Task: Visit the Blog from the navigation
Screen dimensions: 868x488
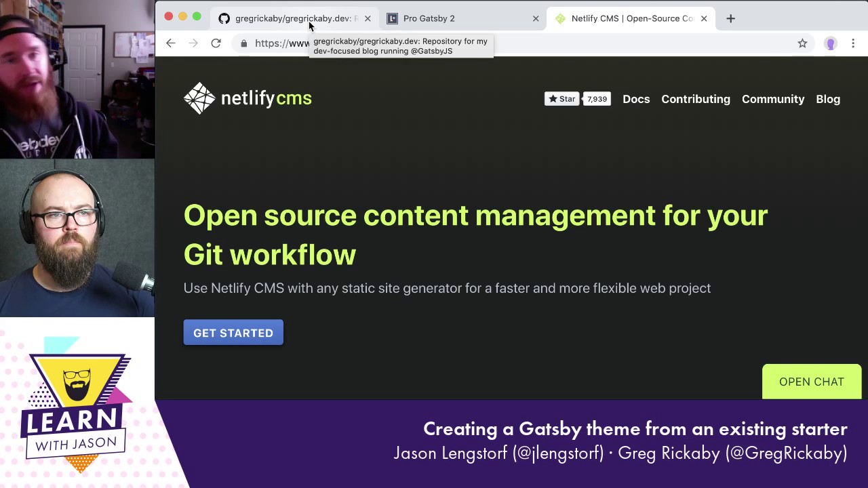Action: (828, 99)
